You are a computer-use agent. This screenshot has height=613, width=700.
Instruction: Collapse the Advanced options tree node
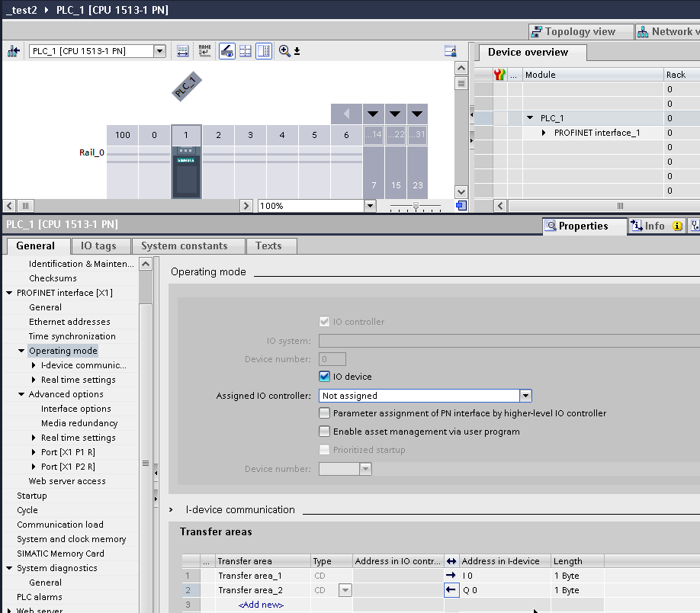click(x=21, y=394)
